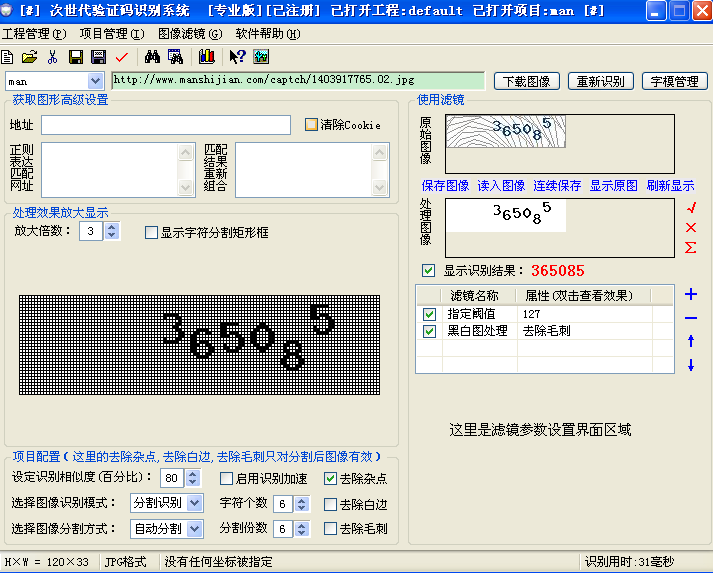Screen dimensions: 713x573
Task: Toggle the 清除Cookie checkbox
Action: [311, 125]
